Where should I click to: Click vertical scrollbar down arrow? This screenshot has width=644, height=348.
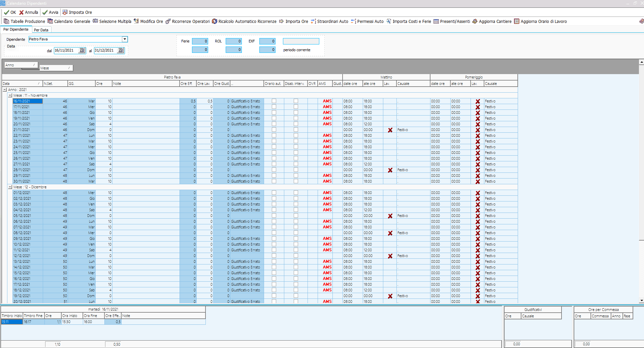[x=641, y=300]
